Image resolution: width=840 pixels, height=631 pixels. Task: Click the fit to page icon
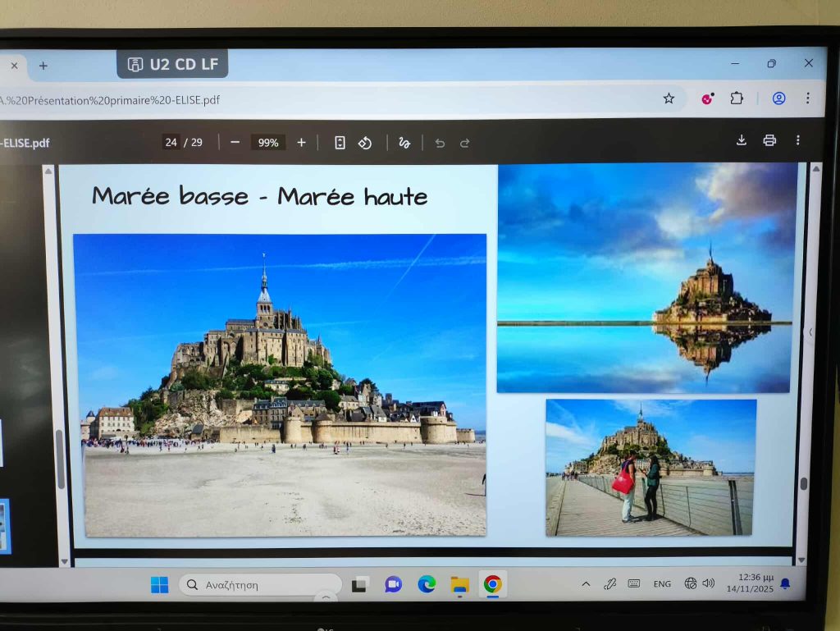(340, 143)
